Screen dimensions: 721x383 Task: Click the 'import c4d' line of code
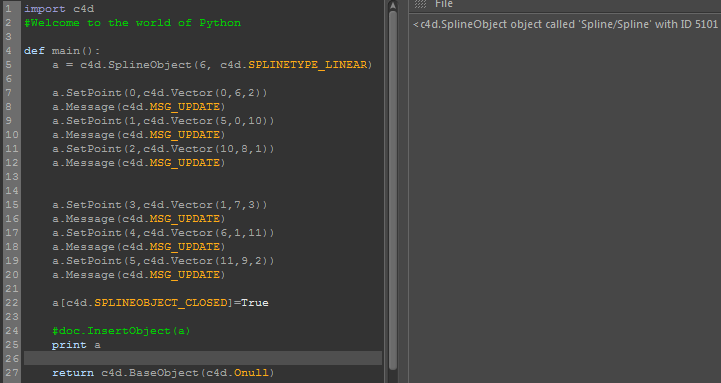(59, 9)
